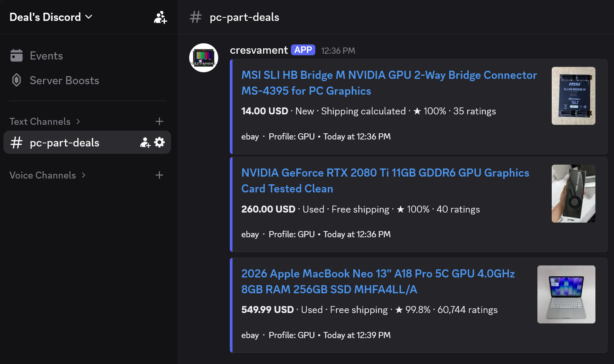
Task: Collapse the Text Channels category
Action: [x=45, y=121]
